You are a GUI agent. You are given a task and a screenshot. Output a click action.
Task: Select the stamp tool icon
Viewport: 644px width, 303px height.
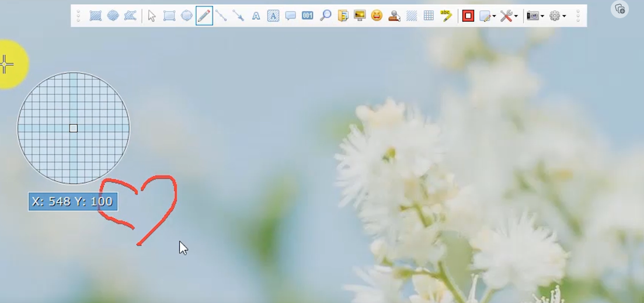(394, 16)
